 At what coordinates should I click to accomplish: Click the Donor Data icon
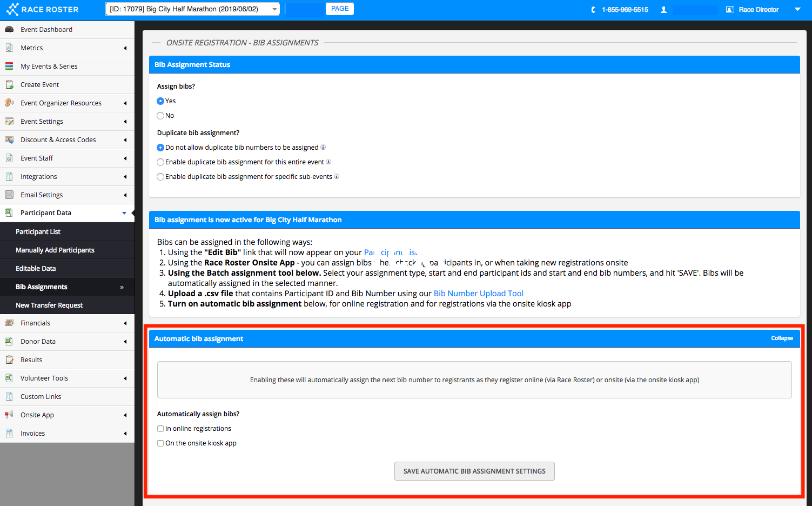coord(9,341)
